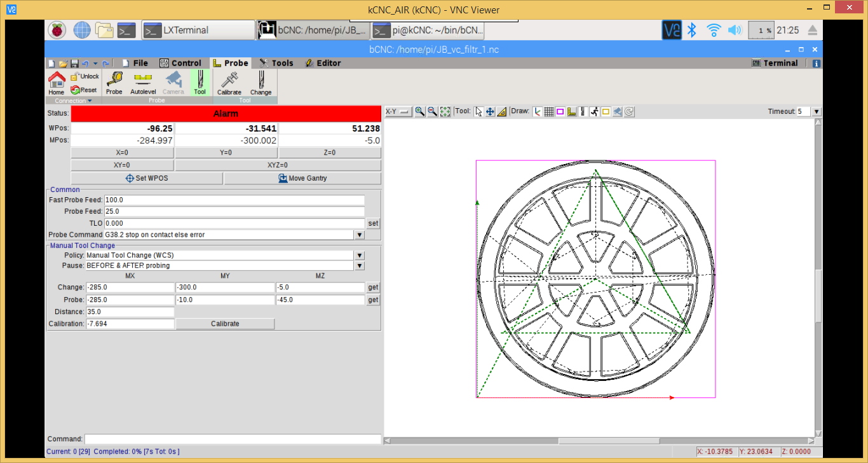The height and width of the screenshot is (463, 868).
Task: Expand the Pause dropdown arrow
Action: [x=360, y=265]
